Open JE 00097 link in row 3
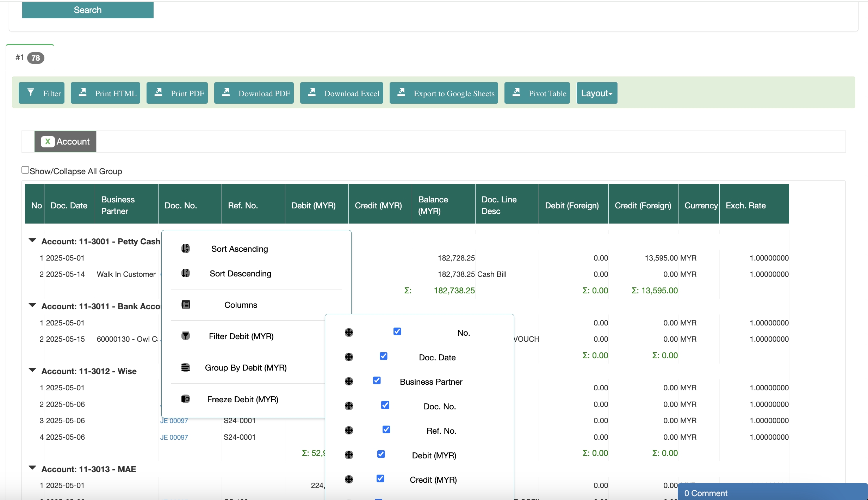 tap(174, 421)
